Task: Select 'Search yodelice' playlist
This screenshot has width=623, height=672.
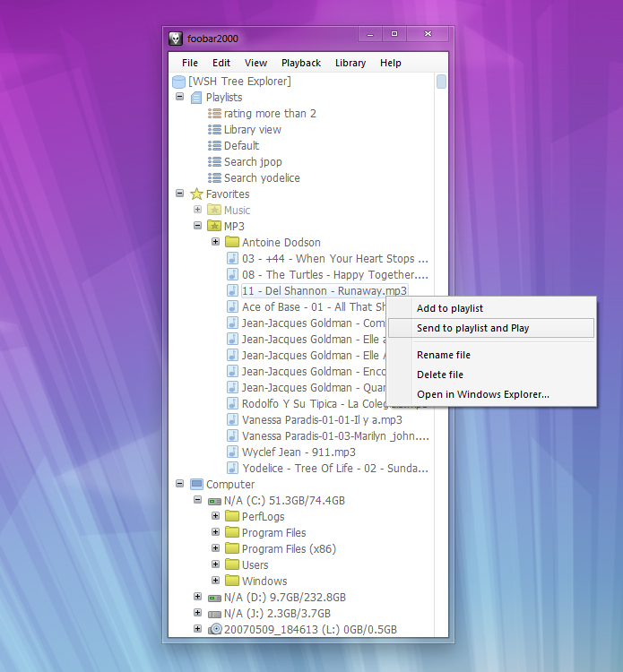Action: [262, 178]
